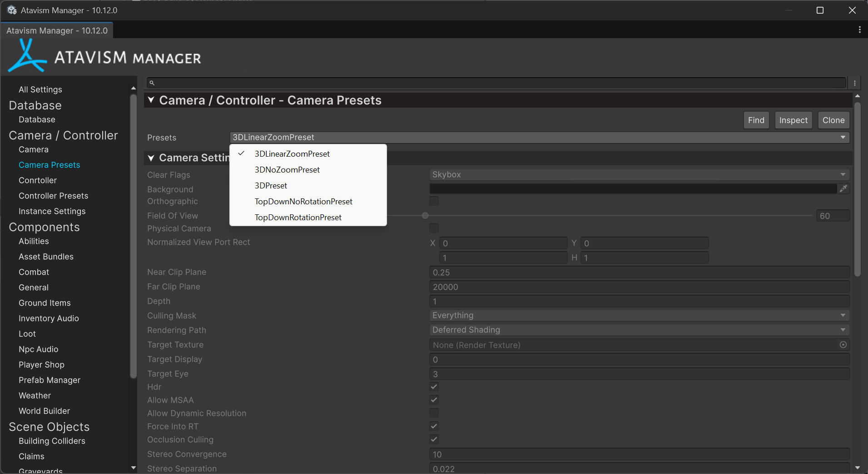The image size is (868, 474).
Task: Open the World Builder sidebar item
Action: 44,411
